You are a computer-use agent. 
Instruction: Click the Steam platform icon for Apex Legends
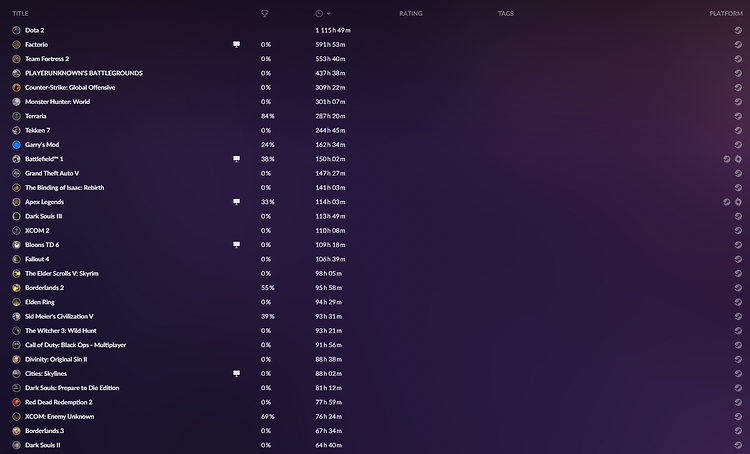[727, 202]
